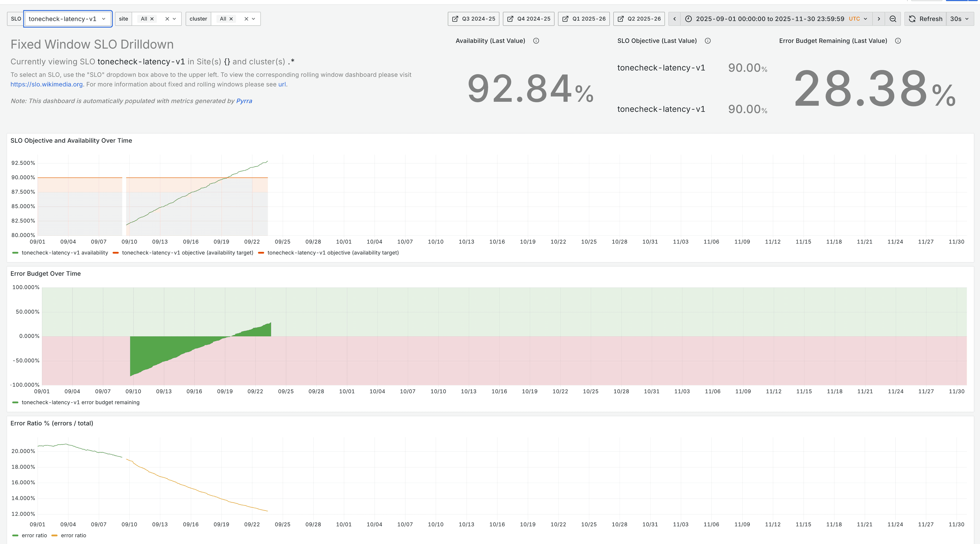Click the 92.84% availability value
The image size is (980, 544).
530,89
